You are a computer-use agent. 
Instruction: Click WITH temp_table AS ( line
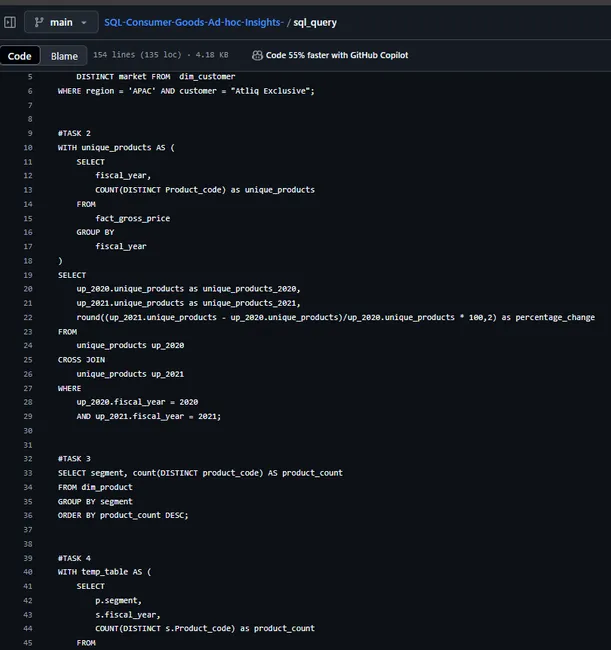pyautogui.click(x=104, y=572)
